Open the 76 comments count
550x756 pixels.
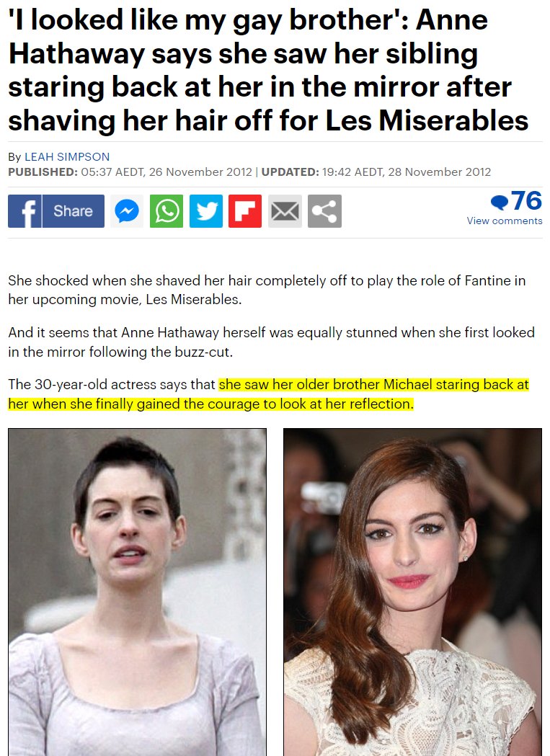pos(526,200)
